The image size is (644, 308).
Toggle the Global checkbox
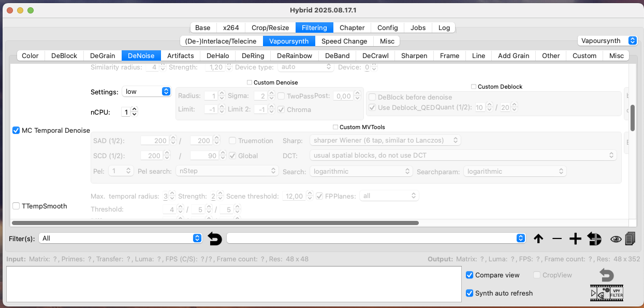pyautogui.click(x=232, y=156)
